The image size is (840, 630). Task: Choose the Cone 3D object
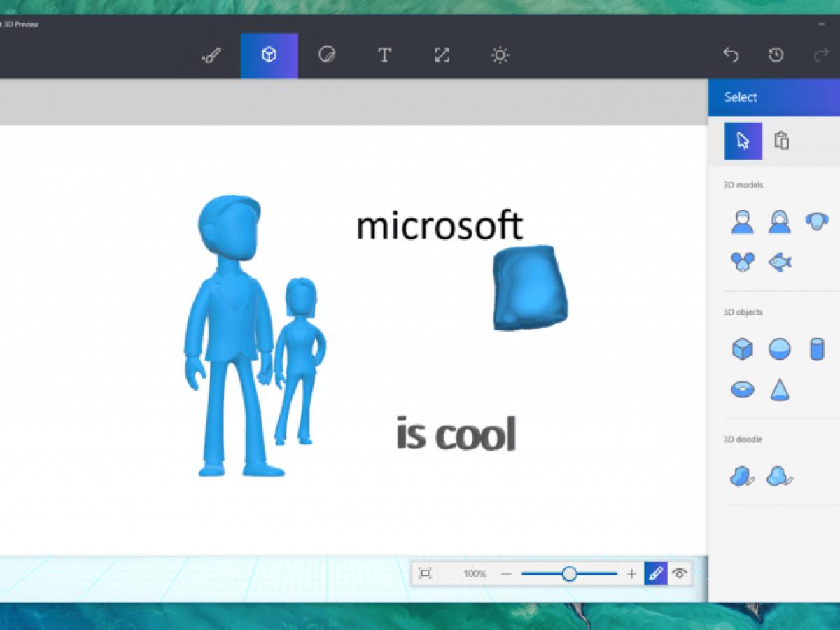click(780, 389)
